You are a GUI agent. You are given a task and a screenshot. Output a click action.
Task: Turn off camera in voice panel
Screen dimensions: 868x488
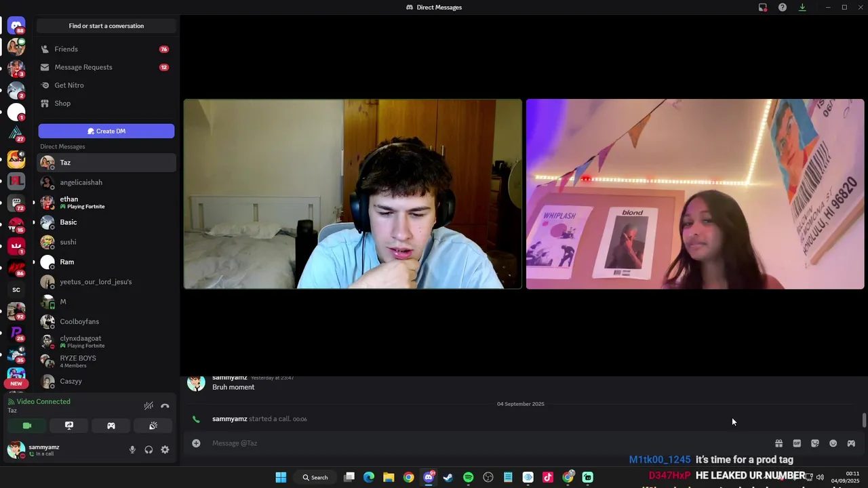27,426
